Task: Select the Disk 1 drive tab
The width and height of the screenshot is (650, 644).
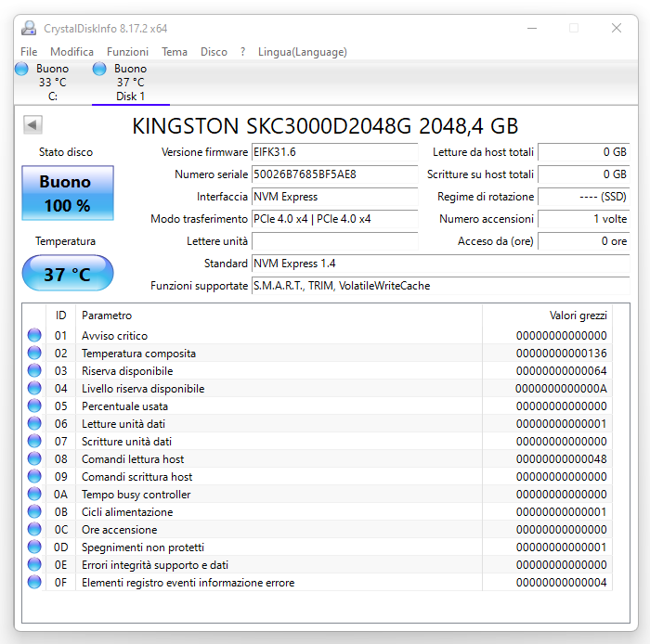Action: click(x=131, y=83)
